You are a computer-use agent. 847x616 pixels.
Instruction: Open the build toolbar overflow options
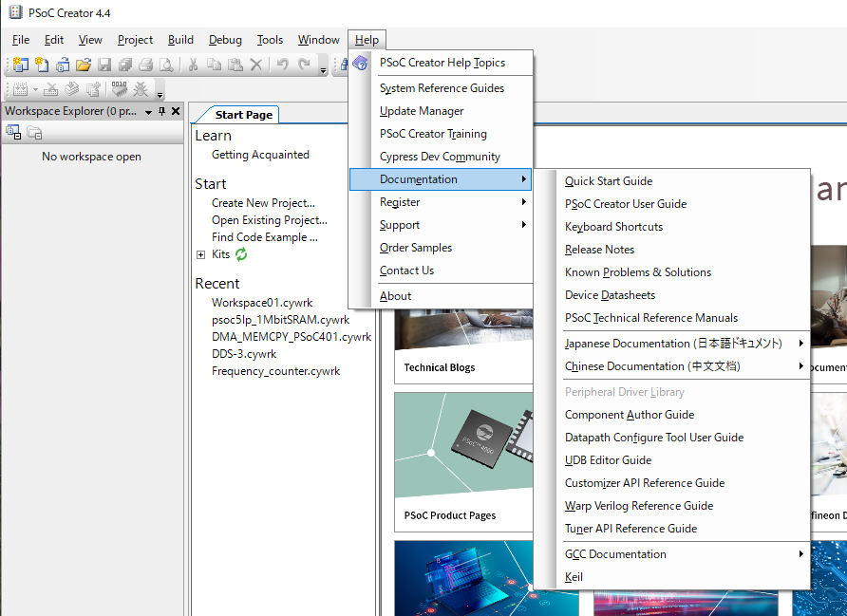(x=160, y=95)
